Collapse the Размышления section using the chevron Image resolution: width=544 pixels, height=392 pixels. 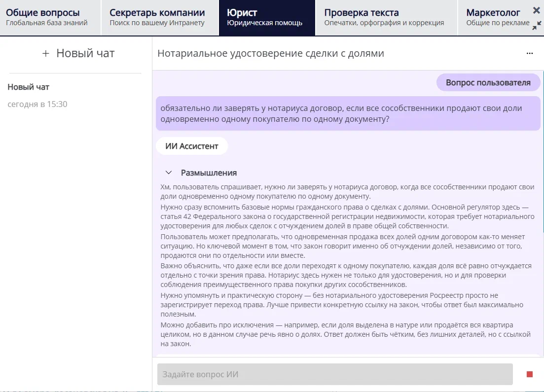169,173
